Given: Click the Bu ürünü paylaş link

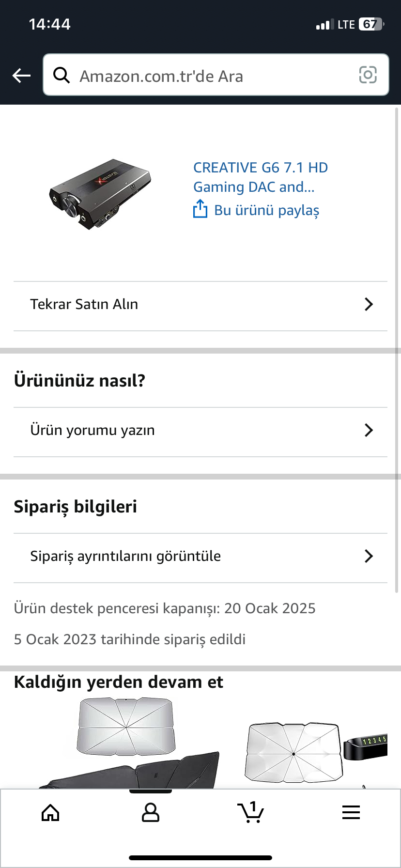Looking at the screenshot, I should (x=267, y=210).
